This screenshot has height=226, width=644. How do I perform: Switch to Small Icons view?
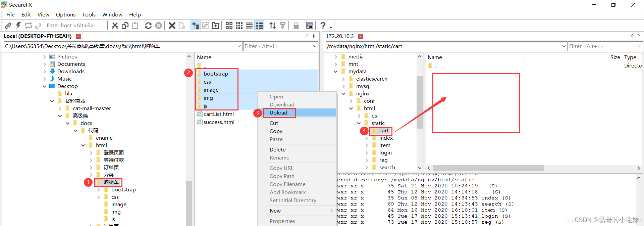(239, 26)
